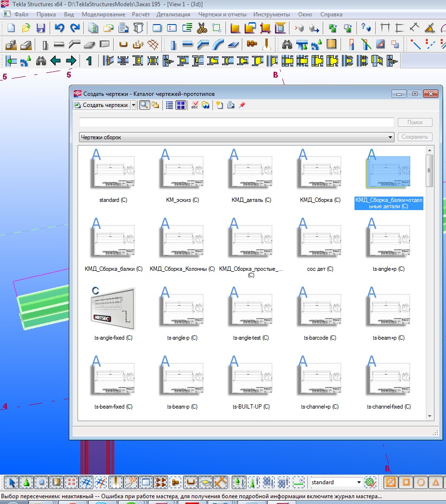Image resolution: width=446 pixels, height=504 pixels.
Task: Click the binoculars icon in the third toolbar row
Action: pos(41,61)
